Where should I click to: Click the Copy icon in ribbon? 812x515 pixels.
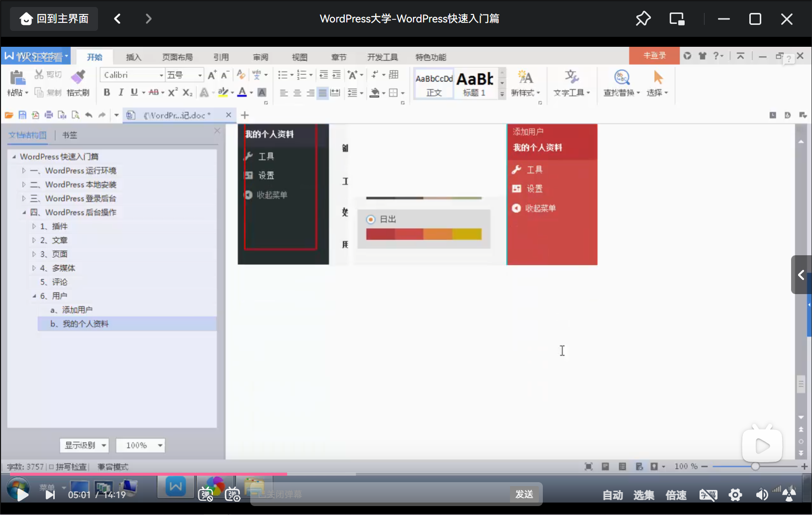(39, 92)
